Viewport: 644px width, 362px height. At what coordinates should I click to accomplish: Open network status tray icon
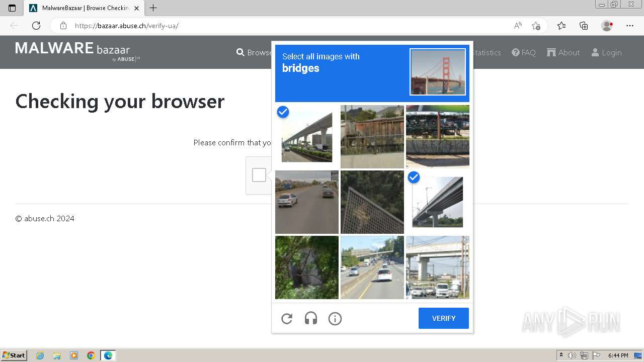tap(584, 355)
